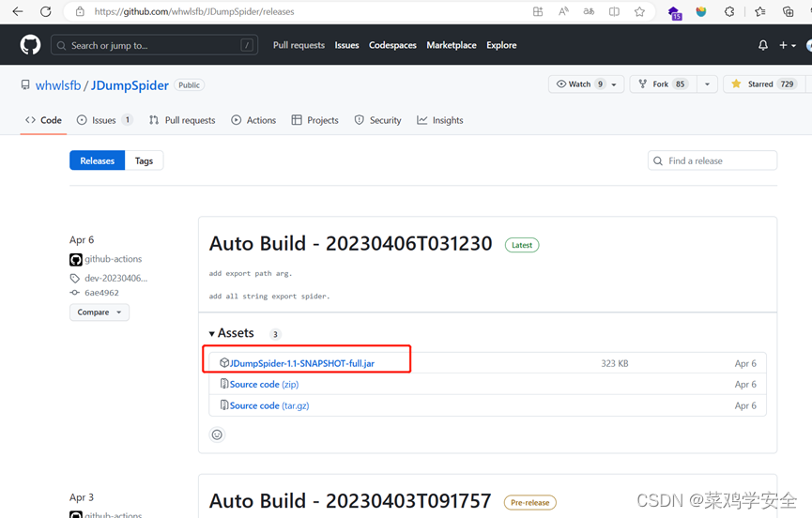
Task: Open the dev-20230406 tag link
Action: 116,279
